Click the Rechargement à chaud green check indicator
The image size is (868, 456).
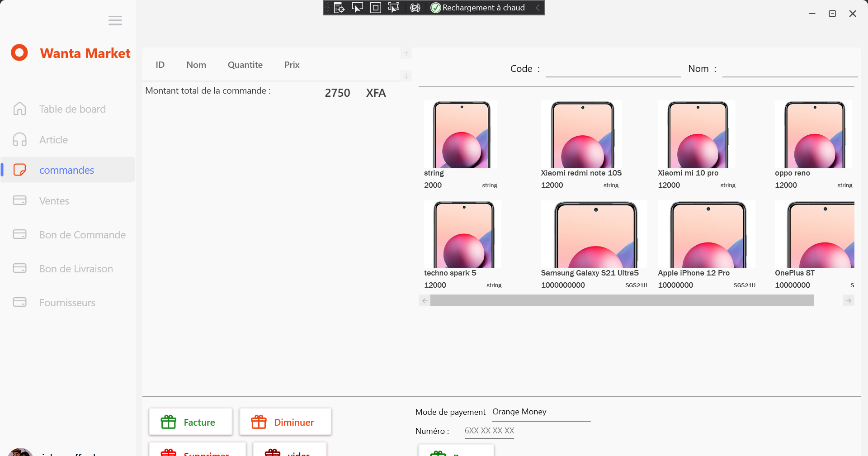pyautogui.click(x=436, y=8)
